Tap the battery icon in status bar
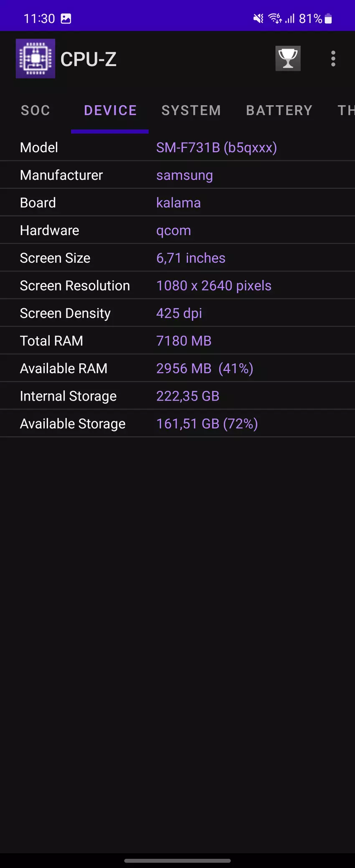 pyautogui.click(x=328, y=18)
